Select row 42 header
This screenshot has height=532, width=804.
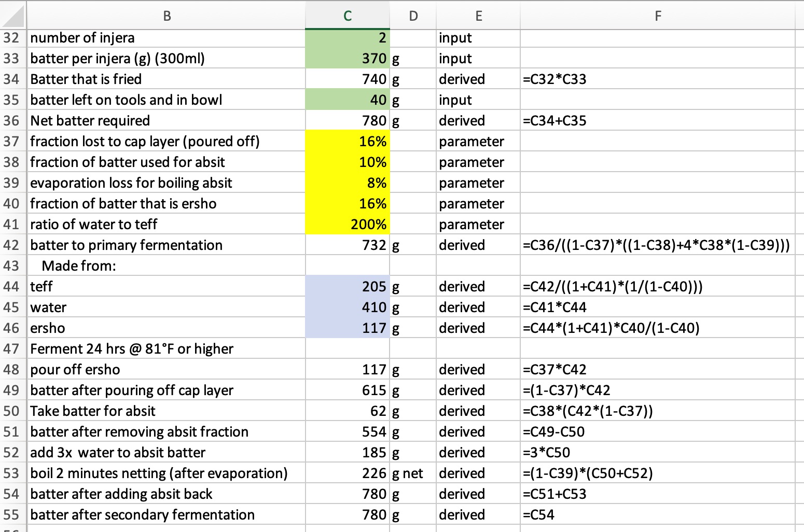(x=11, y=245)
